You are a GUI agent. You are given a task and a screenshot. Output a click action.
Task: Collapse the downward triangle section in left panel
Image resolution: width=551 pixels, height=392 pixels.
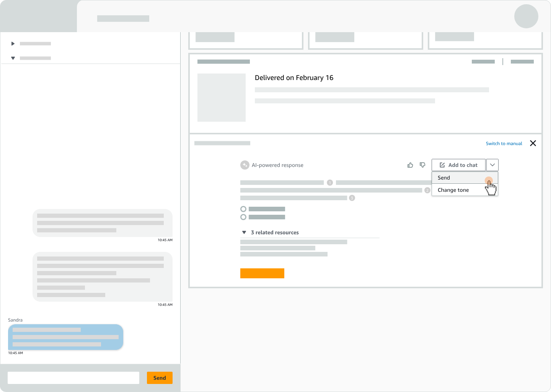pos(13,58)
